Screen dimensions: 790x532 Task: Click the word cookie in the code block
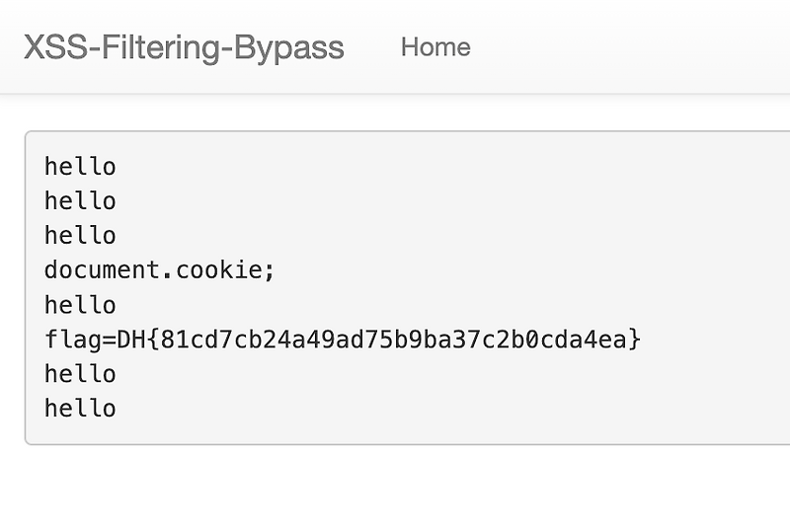(218, 270)
